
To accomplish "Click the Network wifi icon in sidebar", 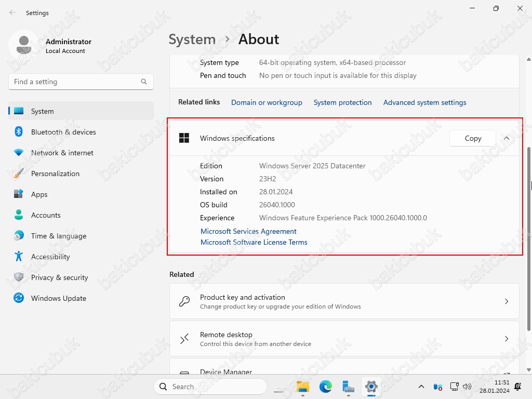I will (19, 152).
